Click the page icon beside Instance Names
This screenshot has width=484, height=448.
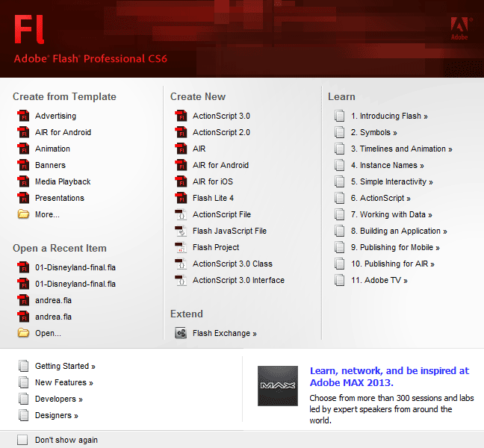(340, 165)
